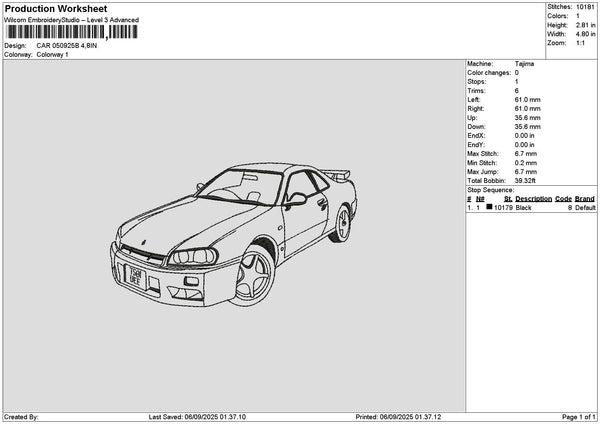Click the 'Stop Sequence:' heading

coord(491,190)
